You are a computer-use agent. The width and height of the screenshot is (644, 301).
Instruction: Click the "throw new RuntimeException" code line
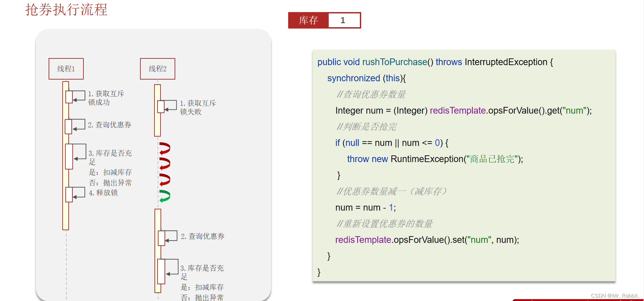(x=435, y=159)
